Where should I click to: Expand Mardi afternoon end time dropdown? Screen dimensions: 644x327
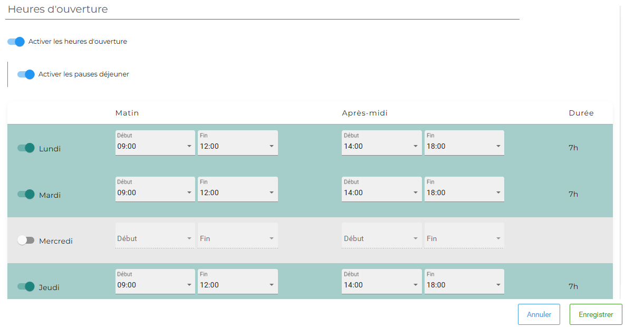click(x=464, y=189)
